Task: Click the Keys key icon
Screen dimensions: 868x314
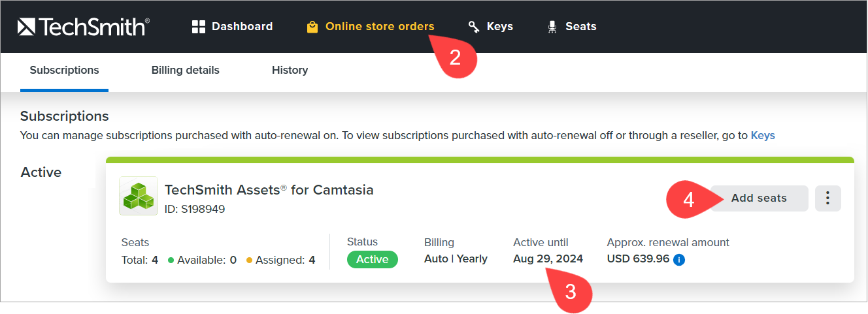Action: (474, 27)
